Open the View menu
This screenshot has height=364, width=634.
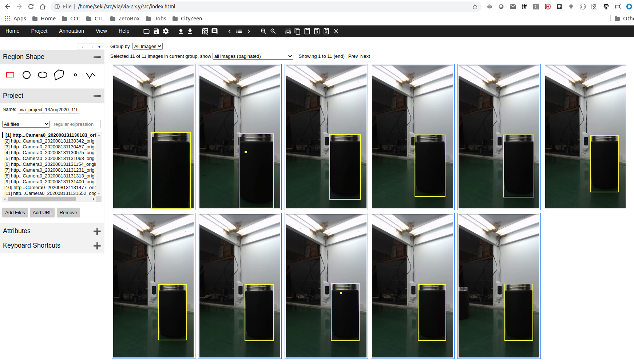101,31
